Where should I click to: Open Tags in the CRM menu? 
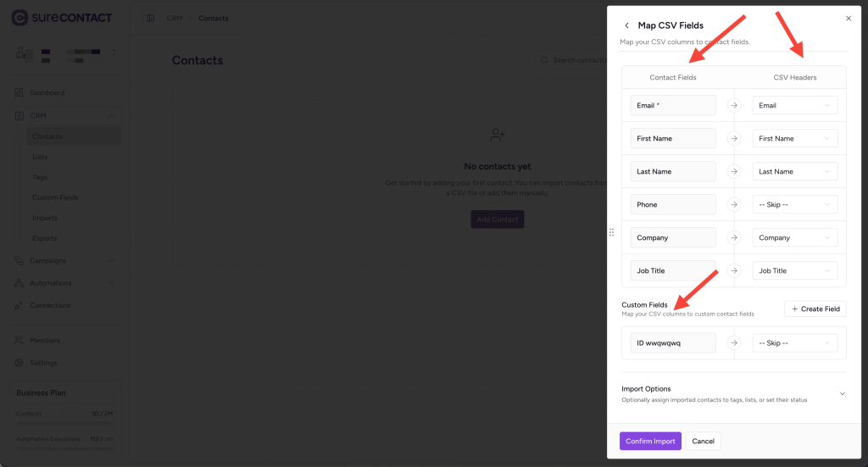pyautogui.click(x=40, y=177)
